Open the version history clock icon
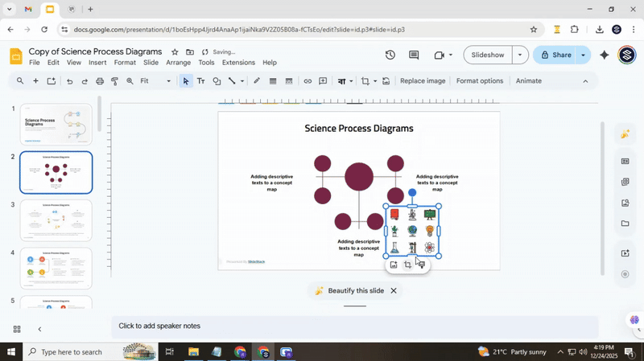644x361 pixels. pos(390,55)
